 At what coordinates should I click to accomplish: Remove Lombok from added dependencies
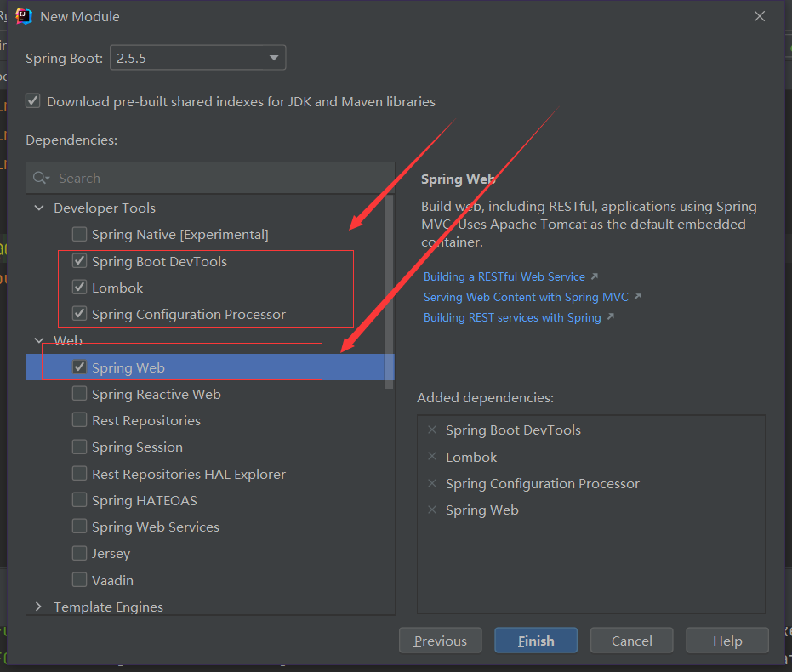[432, 457]
